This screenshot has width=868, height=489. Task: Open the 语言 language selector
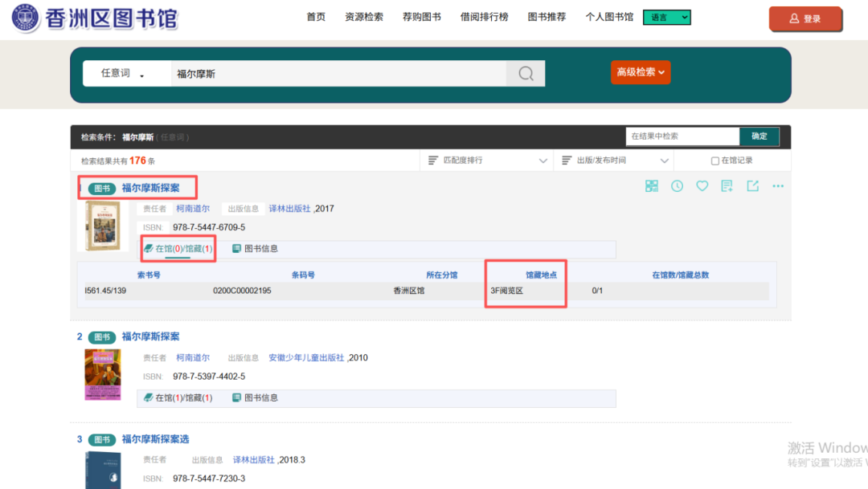pos(666,18)
